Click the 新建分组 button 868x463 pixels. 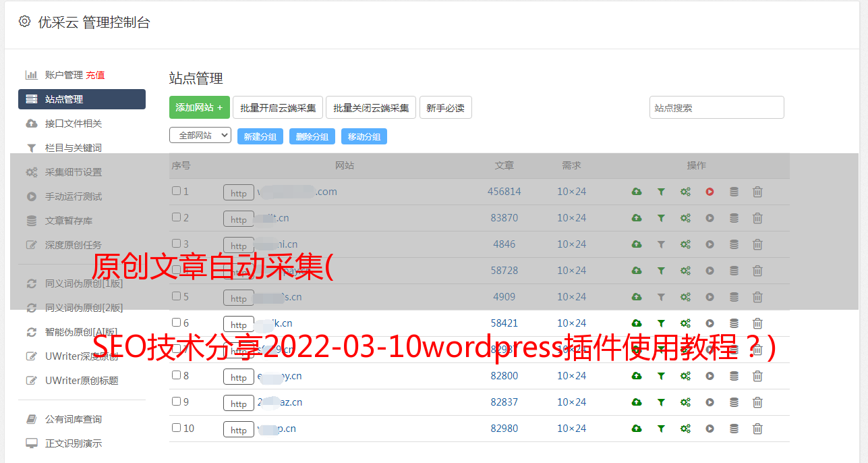[x=260, y=136]
